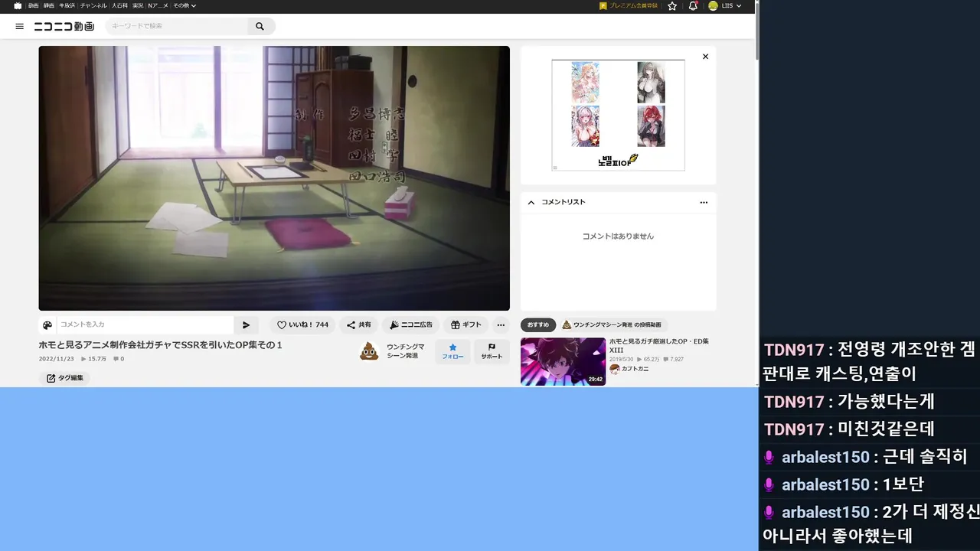Click the video title ホモと見るアニメ制作会社ガチャ
The width and height of the screenshot is (980, 551).
[x=161, y=345]
